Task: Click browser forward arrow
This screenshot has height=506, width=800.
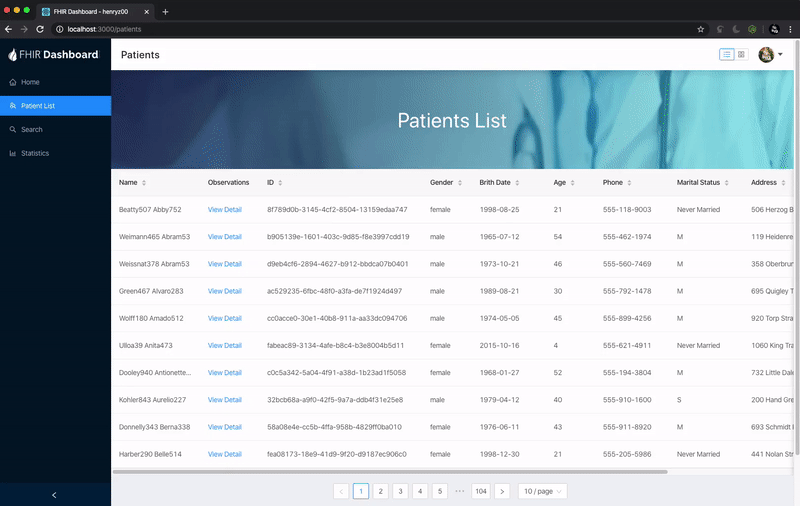Action: click(24, 29)
